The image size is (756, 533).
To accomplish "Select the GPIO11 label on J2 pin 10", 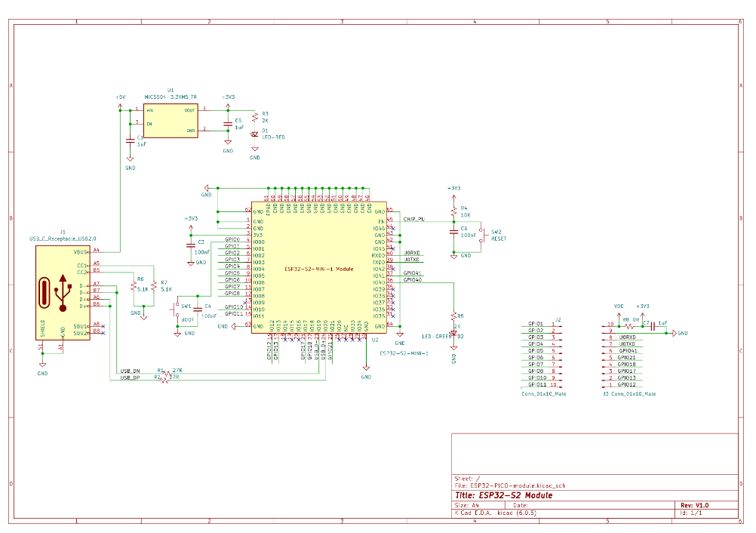I will pos(538,384).
